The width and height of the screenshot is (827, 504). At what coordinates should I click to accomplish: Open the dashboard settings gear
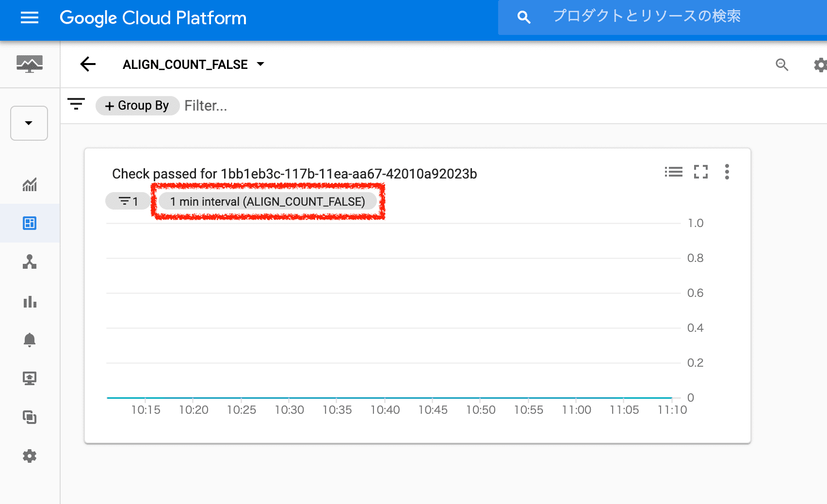point(820,65)
